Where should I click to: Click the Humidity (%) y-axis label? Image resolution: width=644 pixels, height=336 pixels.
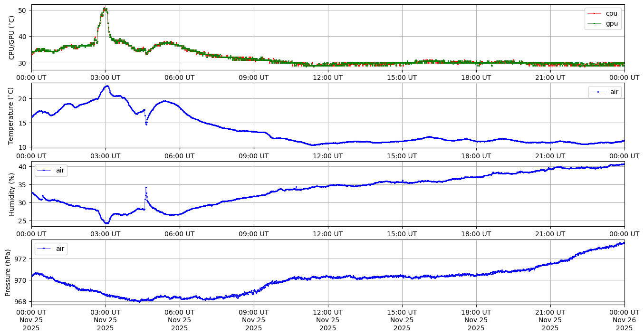[x=12, y=194]
